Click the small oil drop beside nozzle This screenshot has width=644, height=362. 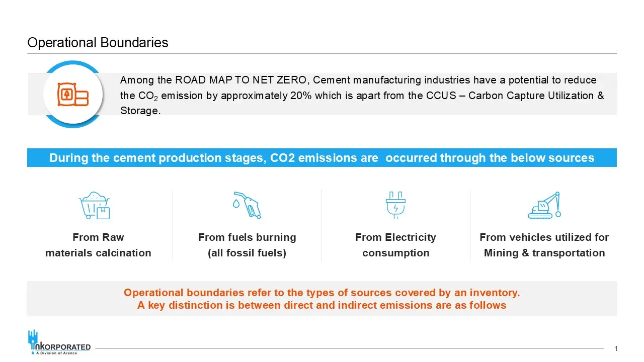click(x=236, y=205)
